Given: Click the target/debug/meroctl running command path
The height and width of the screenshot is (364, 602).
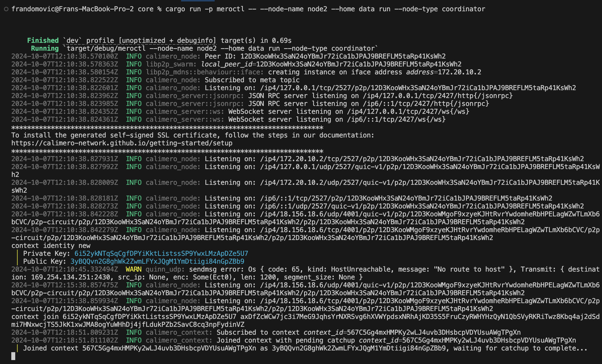Looking at the screenshot, I should coord(106,48).
